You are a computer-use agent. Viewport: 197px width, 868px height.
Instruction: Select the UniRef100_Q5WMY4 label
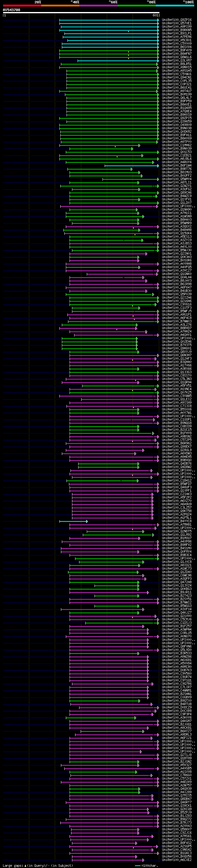[176, 179]
